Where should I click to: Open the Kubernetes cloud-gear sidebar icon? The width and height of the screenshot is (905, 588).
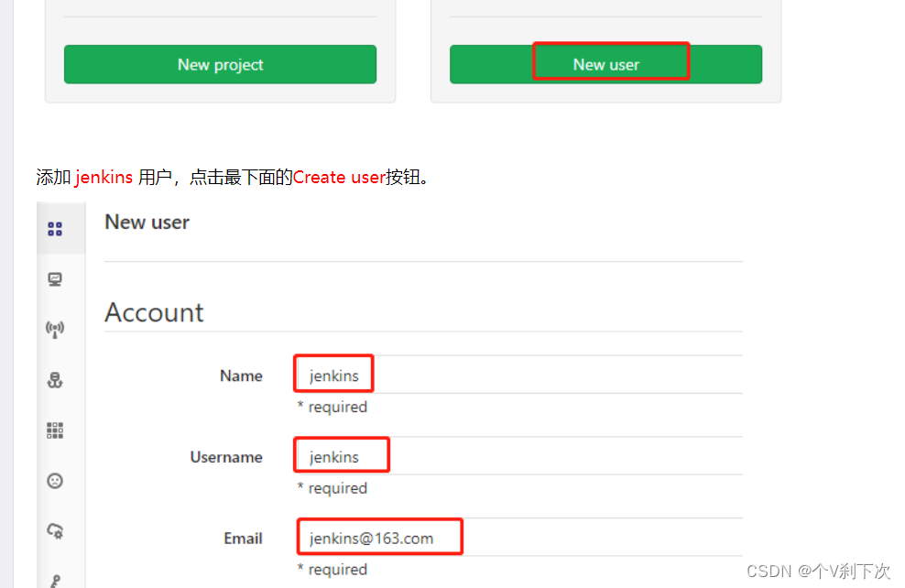point(55,531)
